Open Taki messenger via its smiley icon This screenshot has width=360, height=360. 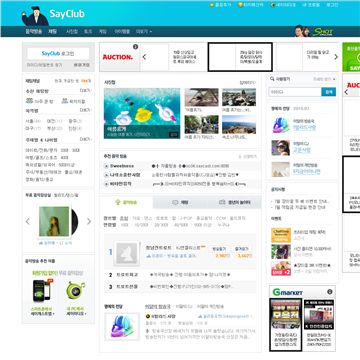[240, 5]
